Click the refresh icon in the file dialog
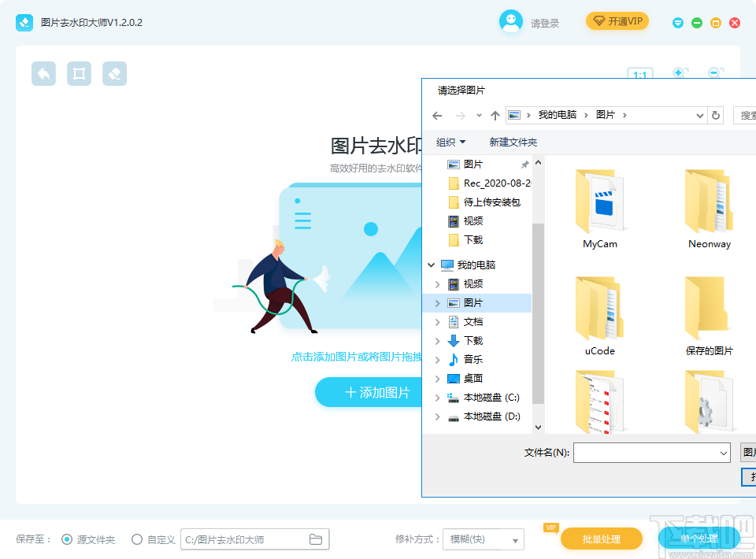The image size is (756, 559). (x=716, y=115)
